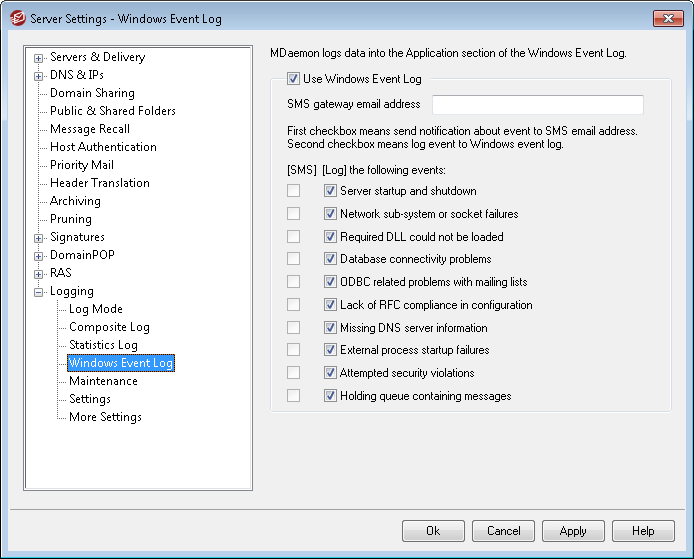Image resolution: width=694 pixels, height=559 pixels.
Task: Uncheck Use Windows Event Log
Action: coord(293,79)
